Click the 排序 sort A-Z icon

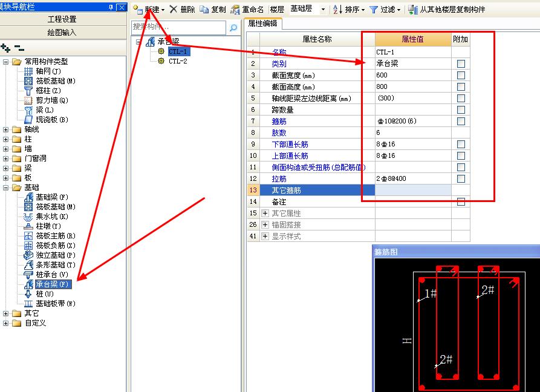click(337, 10)
